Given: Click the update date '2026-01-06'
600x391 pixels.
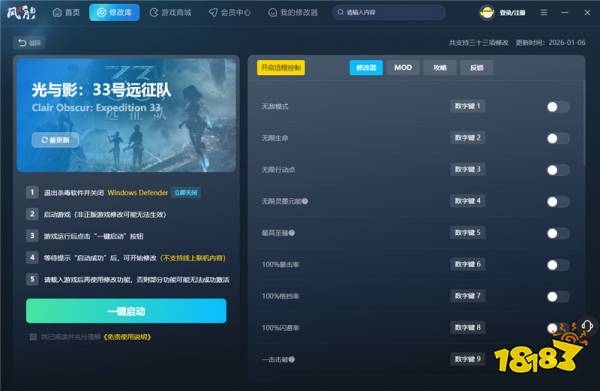Looking at the screenshot, I should 567,42.
